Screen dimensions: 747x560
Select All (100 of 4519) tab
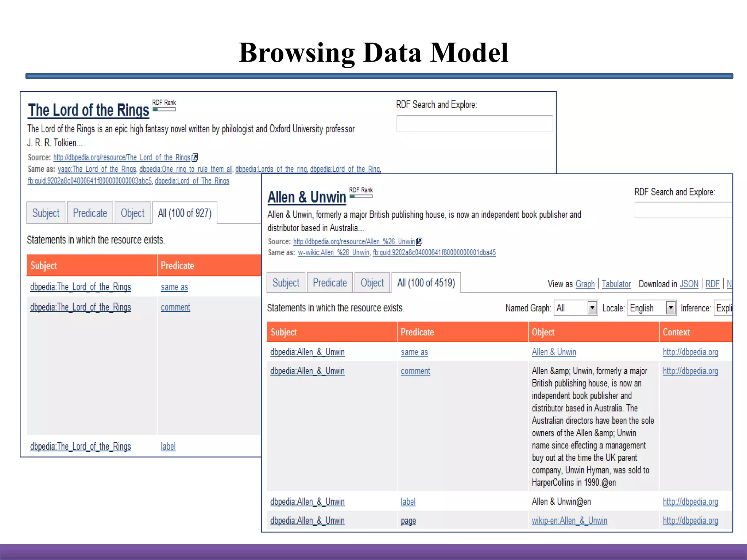426,283
